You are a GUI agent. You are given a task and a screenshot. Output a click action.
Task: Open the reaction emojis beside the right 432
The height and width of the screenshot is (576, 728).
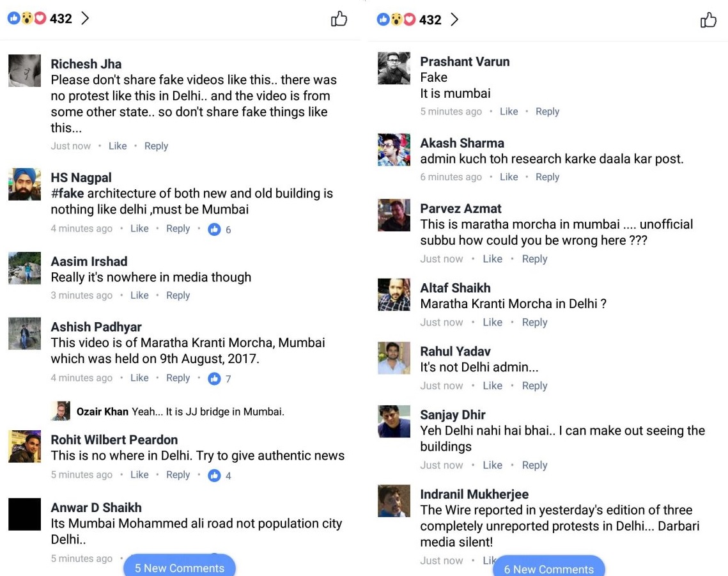coord(396,20)
